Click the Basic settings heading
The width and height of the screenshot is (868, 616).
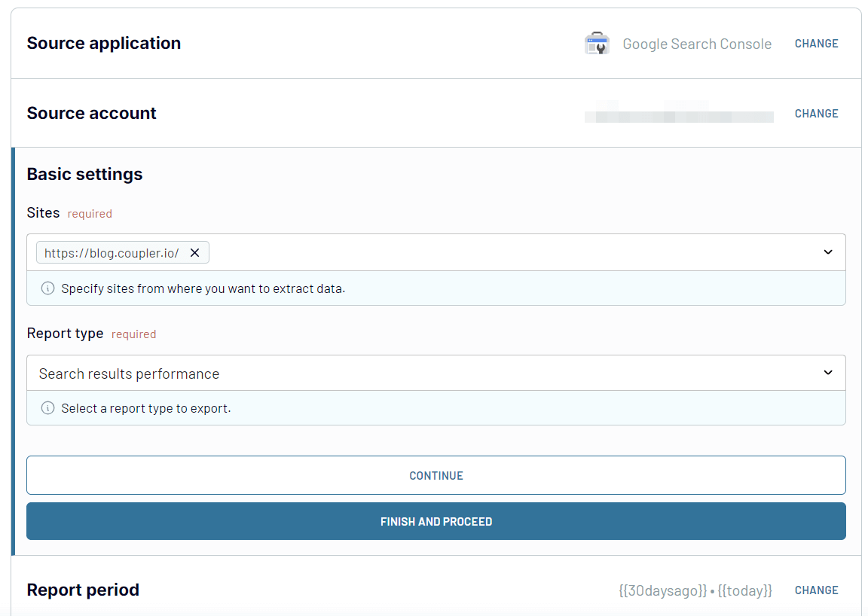84,174
